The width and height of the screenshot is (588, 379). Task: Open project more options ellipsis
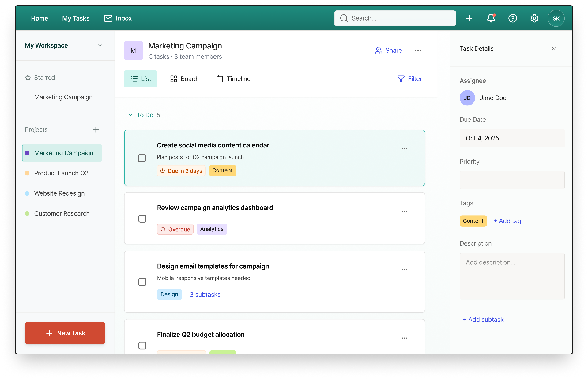[418, 51]
